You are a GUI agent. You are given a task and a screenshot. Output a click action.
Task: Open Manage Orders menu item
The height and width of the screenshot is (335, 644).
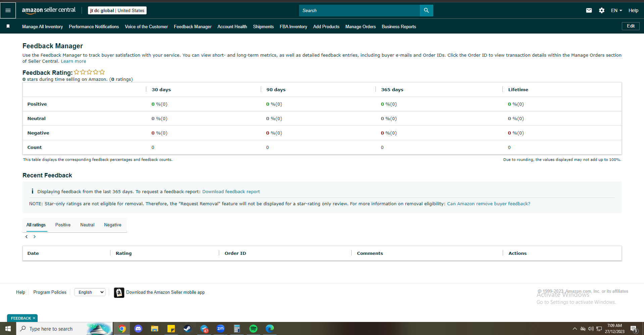click(360, 26)
